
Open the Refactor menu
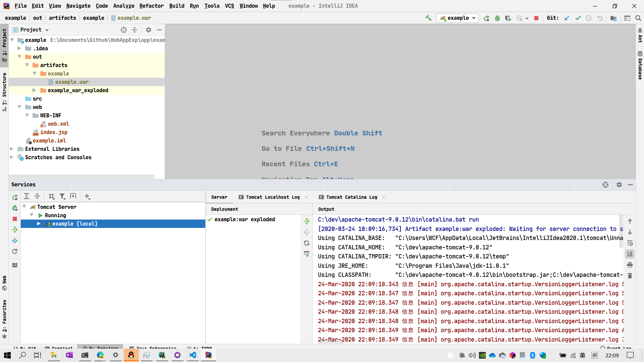coord(151,6)
